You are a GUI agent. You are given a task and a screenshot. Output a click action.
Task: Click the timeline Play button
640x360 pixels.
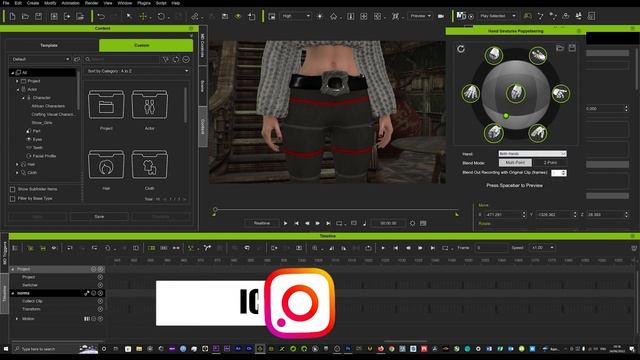[x=382, y=248]
